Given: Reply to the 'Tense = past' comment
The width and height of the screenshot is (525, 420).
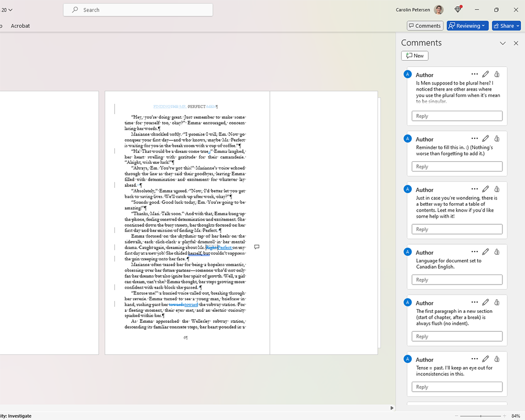Looking at the screenshot, I should [x=457, y=387].
